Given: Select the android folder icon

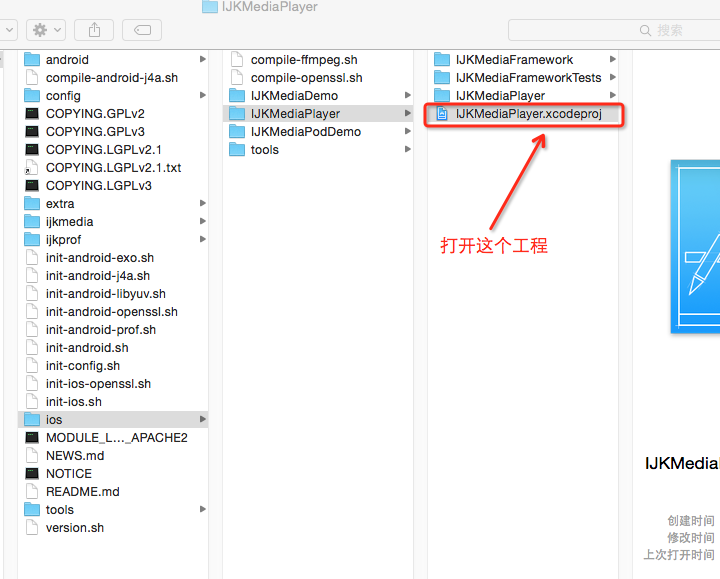Looking at the screenshot, I should pos(32,59).
